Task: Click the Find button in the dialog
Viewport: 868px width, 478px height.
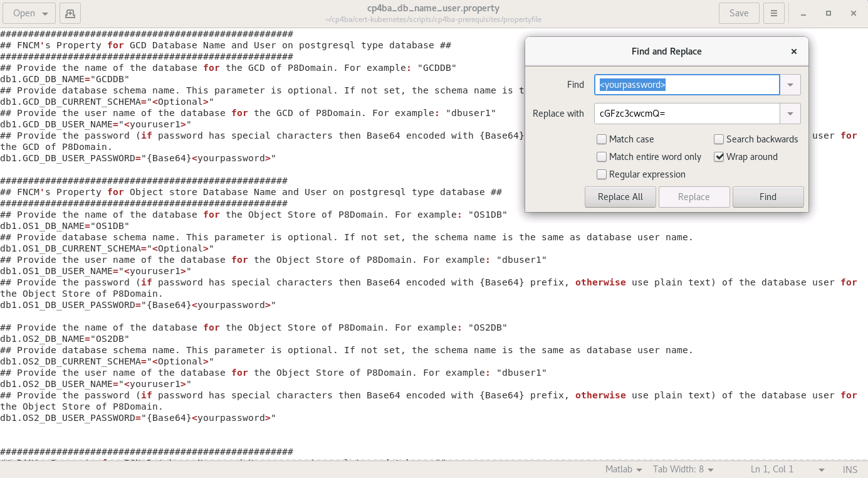Action: pos(768,197)
